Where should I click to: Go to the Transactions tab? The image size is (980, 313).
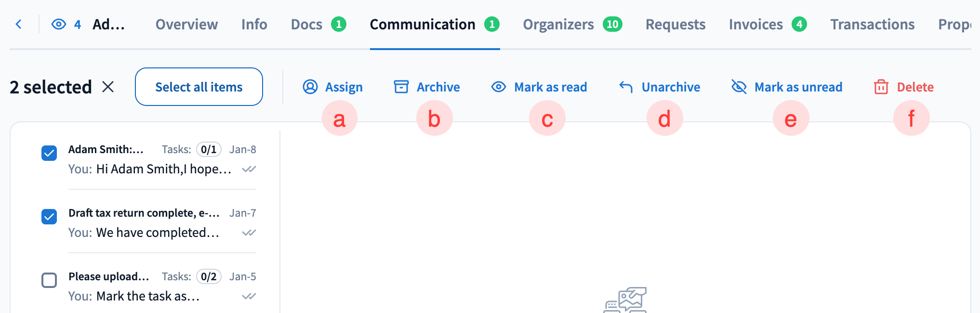pos(872,24)
